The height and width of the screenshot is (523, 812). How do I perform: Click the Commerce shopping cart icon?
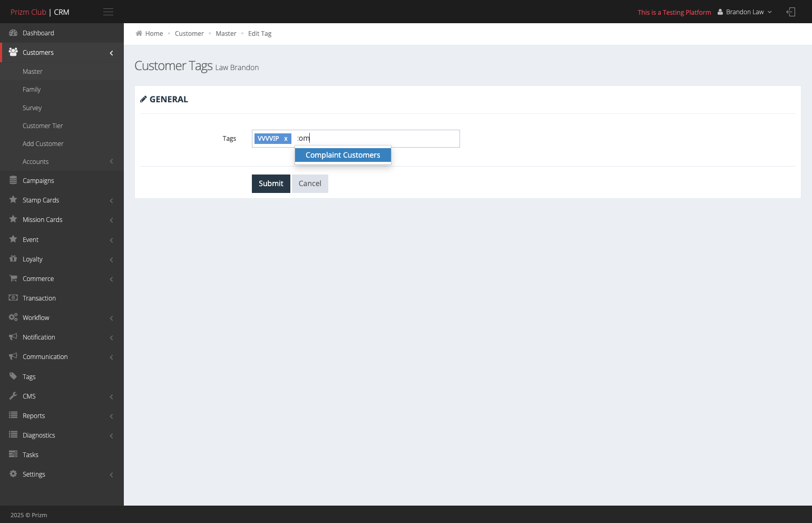coord(13,278)
